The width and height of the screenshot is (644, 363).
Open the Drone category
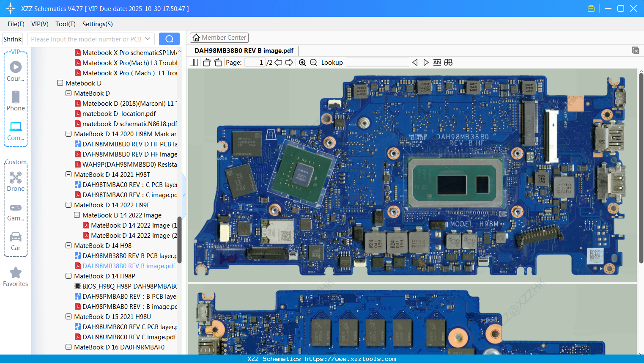(16, 181)
